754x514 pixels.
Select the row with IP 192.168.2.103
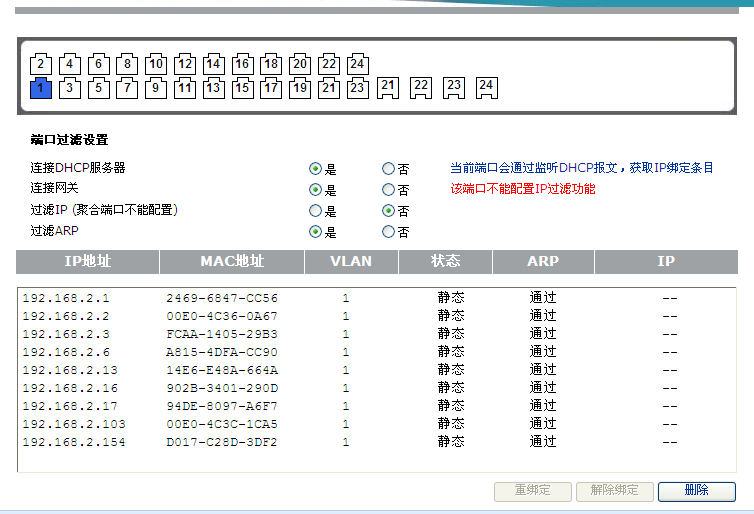pos(70,424)
